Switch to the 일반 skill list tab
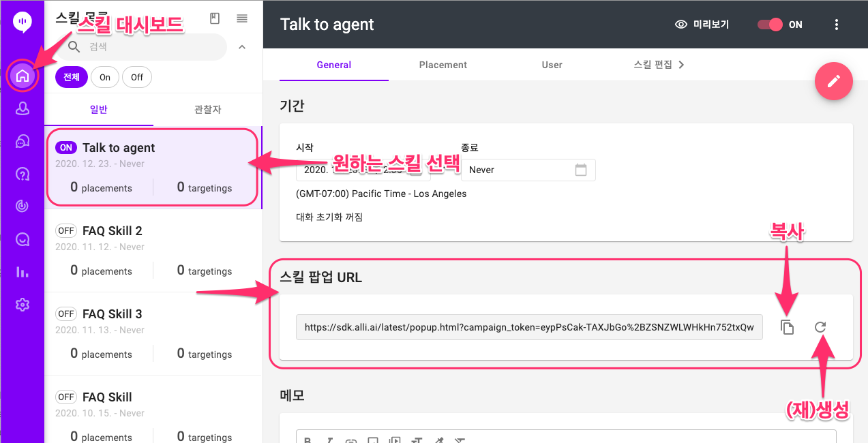 (99, 109)
